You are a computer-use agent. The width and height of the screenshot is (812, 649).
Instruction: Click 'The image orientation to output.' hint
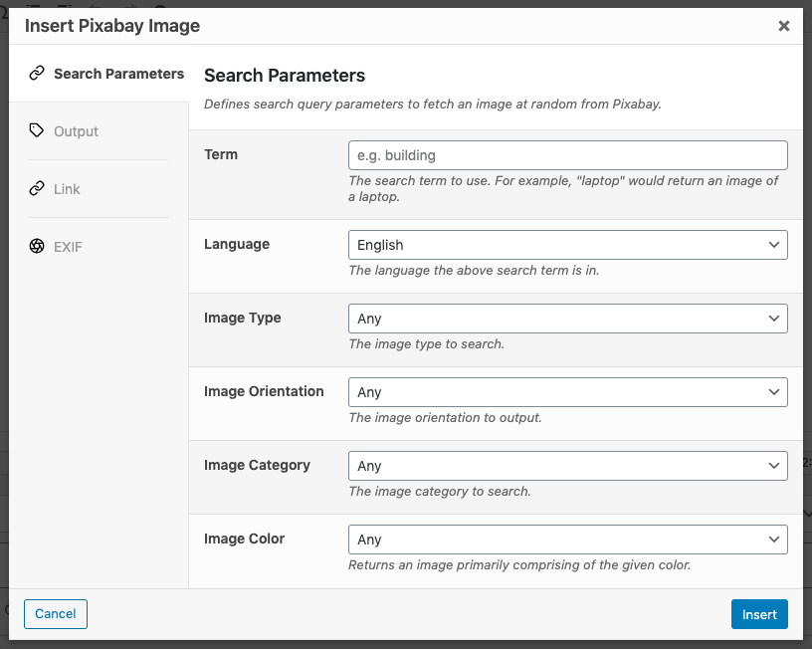point(445,417)
